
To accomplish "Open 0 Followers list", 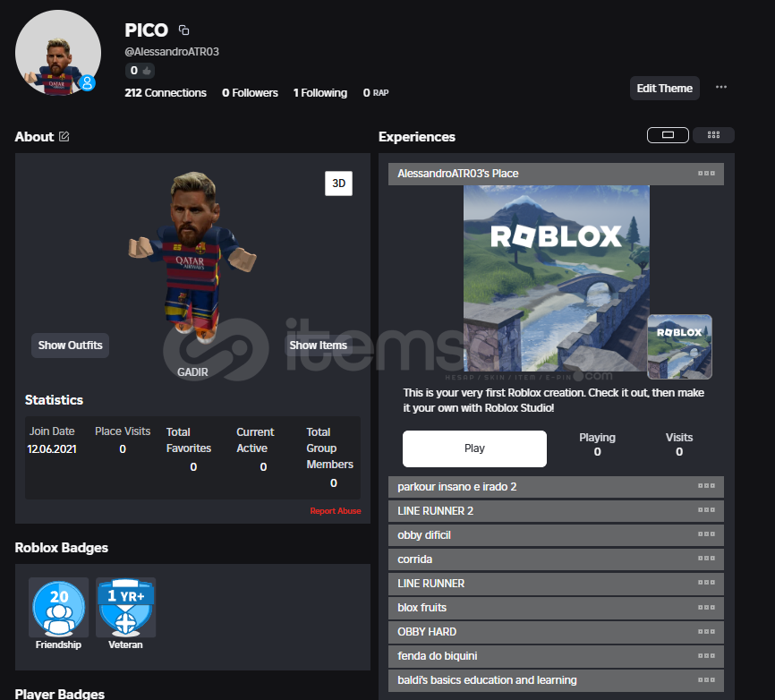I will tap(250, 93).
